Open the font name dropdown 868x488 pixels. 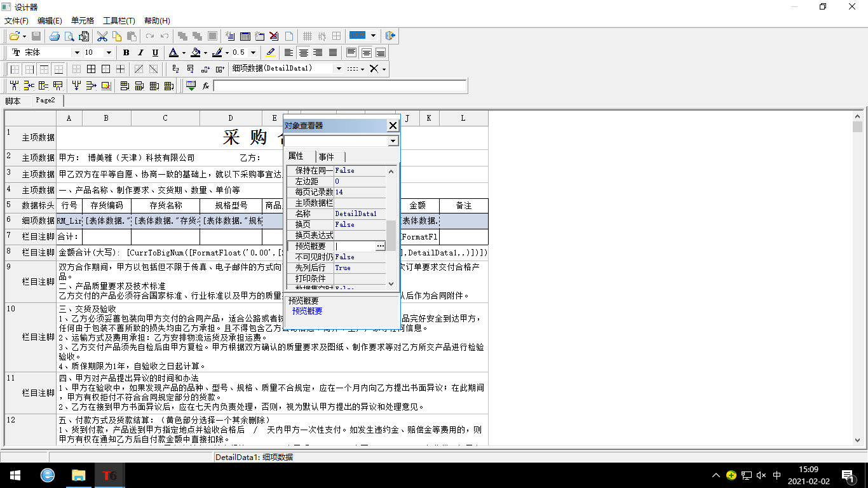point(77,52)
